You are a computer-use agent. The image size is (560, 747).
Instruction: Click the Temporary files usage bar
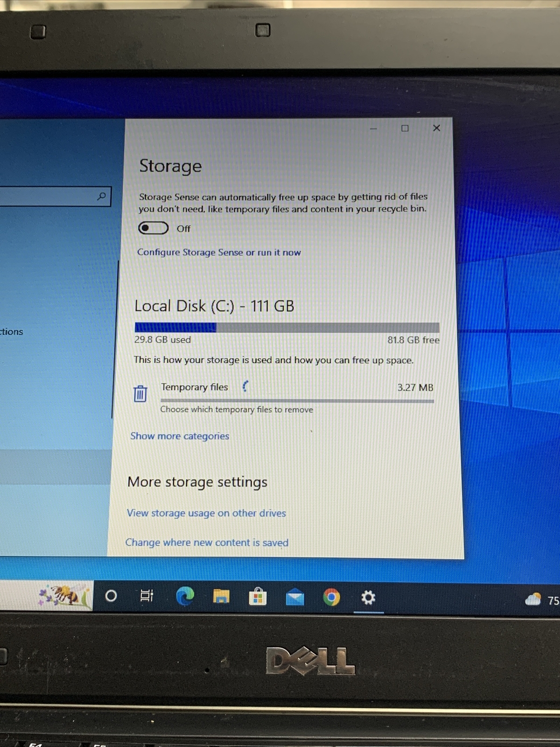click(x=297, y=401)
